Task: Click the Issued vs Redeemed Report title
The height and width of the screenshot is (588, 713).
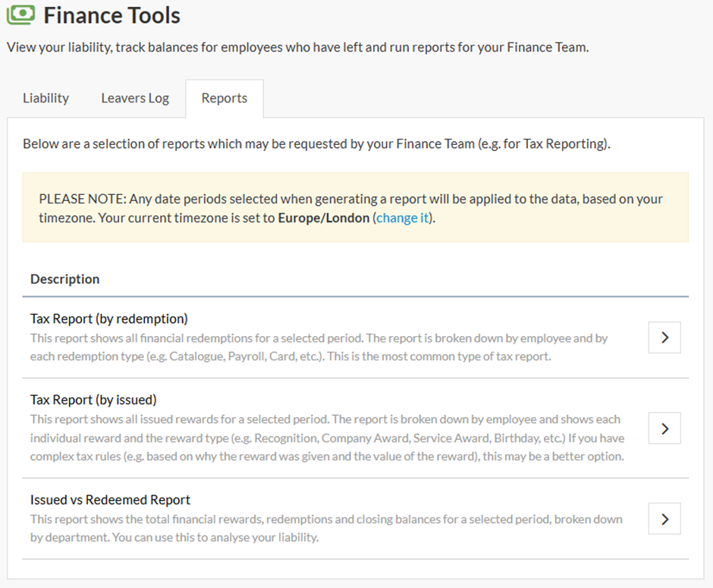Action: pos(110,500)
